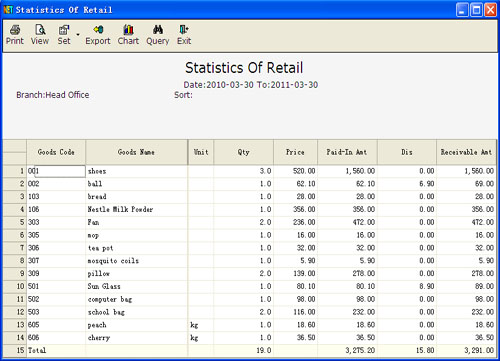The width and height of the screenshot is (500, 361).
Task: Select the 'shoes' goods name cell
Action: click(137, 171)
